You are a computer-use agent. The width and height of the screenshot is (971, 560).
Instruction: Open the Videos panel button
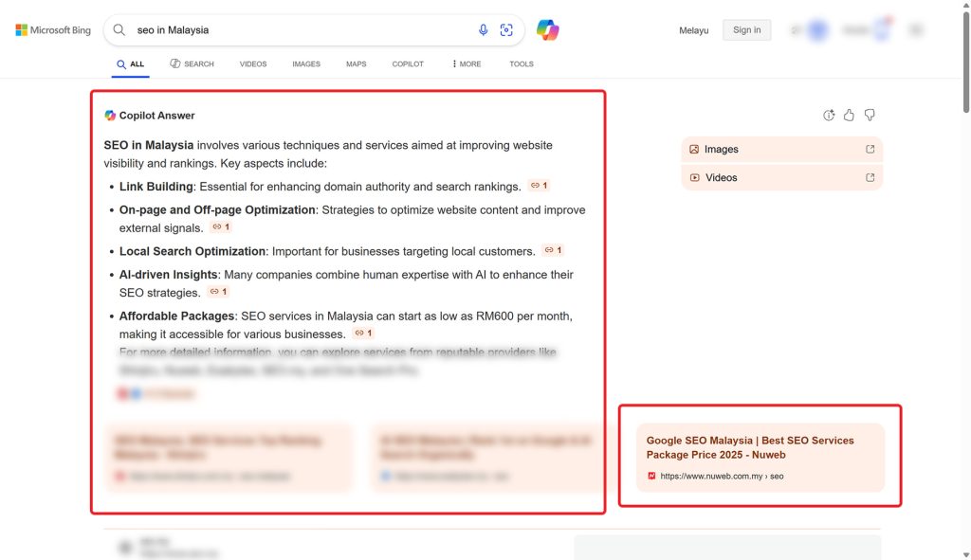(781, 177)
